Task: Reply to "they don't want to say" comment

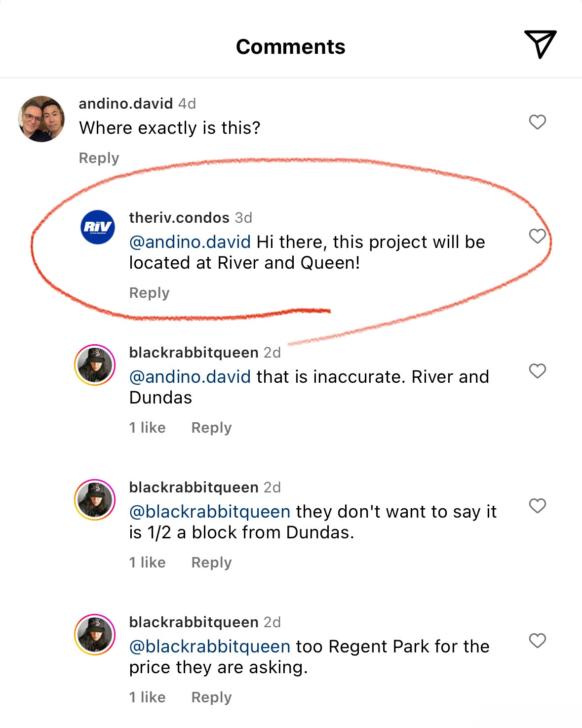Action: point(211,563)
